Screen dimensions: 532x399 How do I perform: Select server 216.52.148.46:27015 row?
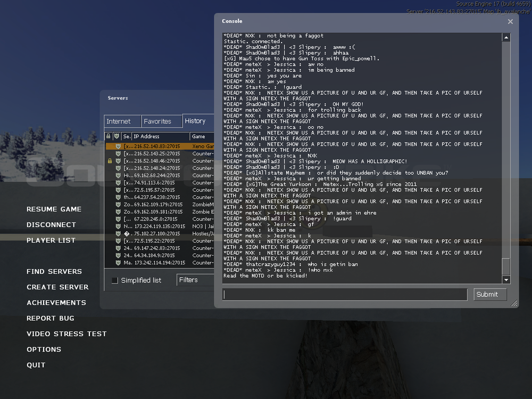click(x=160, y=161)
